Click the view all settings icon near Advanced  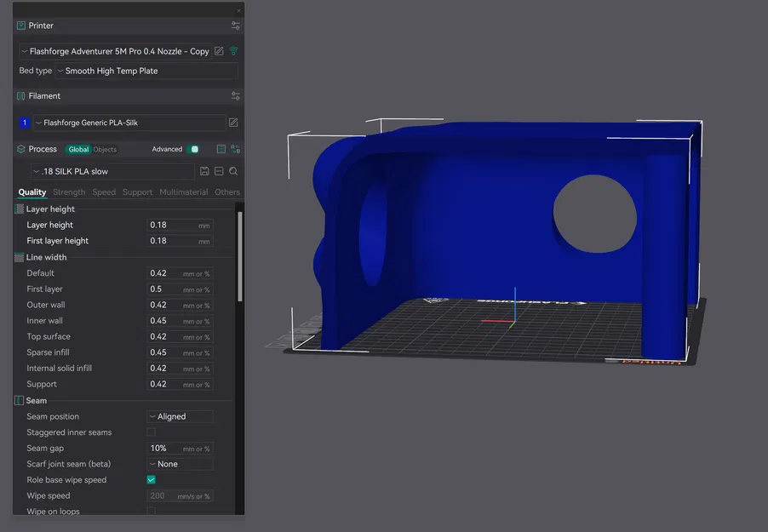pos(221,149)
